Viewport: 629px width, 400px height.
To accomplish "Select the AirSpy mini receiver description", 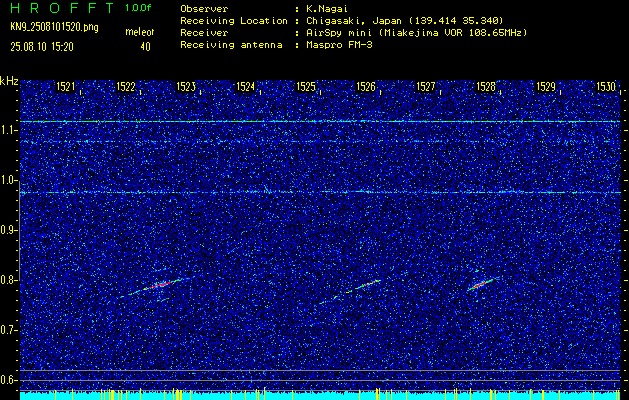I will tap(416, 33).
